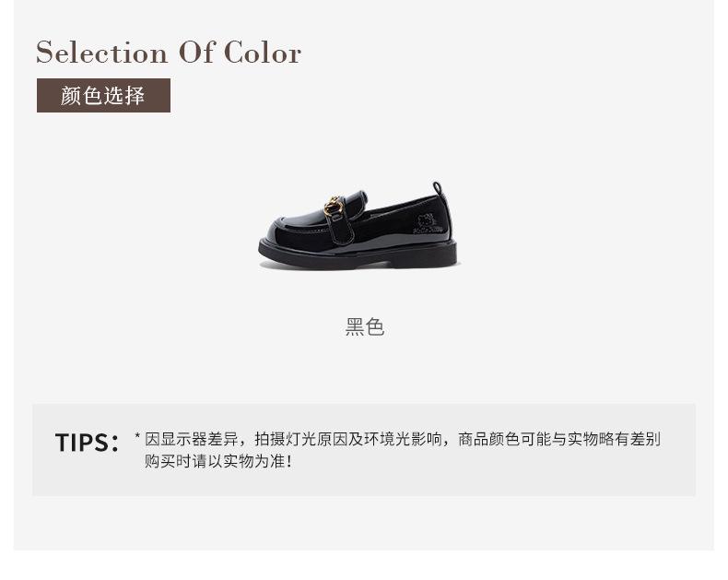
Task: Click the asterisk before the tips text
Action: (x=137, y=436)
